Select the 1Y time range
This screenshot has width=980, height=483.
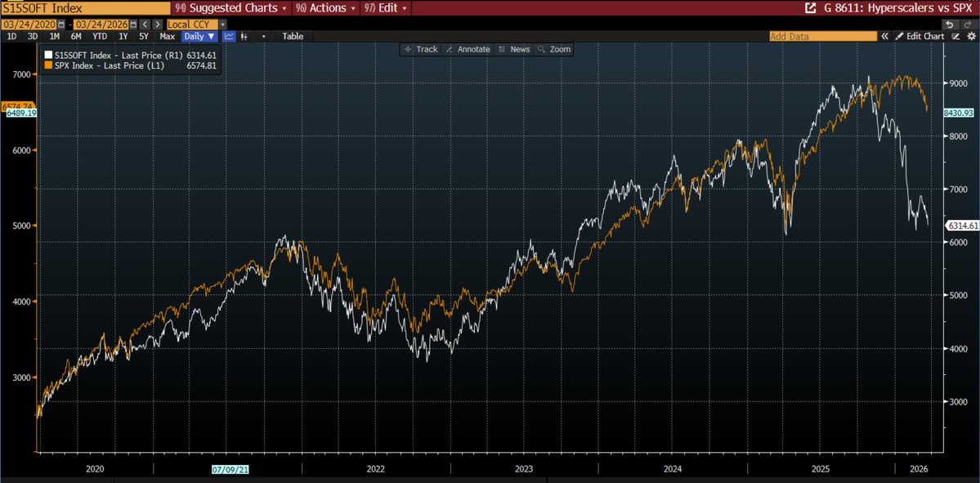[x=123, y=36]
